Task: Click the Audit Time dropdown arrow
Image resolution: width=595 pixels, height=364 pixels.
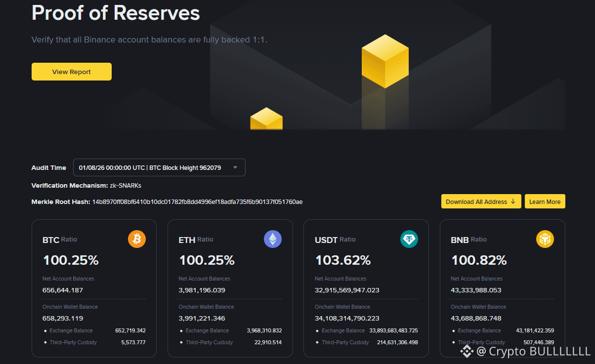Action: (235, 168)
